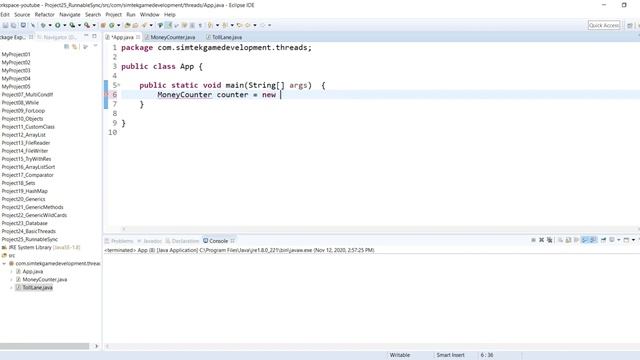The width and height of the screenshot is (640, 360).
Task: Click the New Java Class icon
Action: (x=111, y=25)
